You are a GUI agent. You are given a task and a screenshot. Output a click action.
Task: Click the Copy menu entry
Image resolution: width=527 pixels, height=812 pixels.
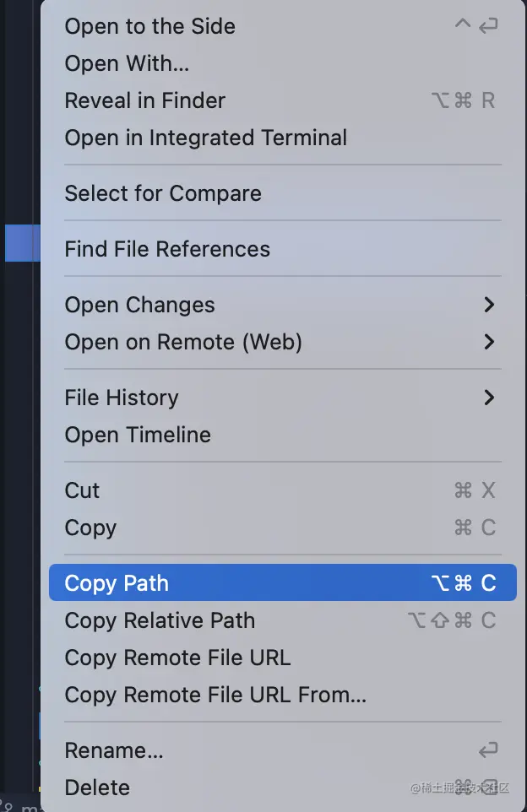coord(90,528)
